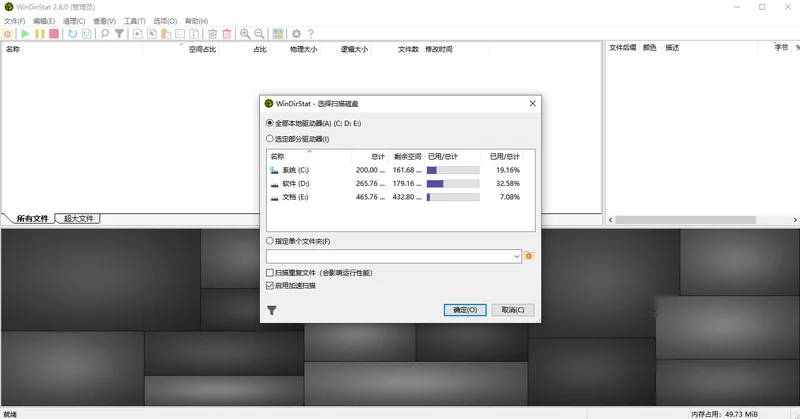Image resolution: width=800 pixels, height=419 pixels.
Task: Click the 文件后缀 column header
Action: pos(622,47)
